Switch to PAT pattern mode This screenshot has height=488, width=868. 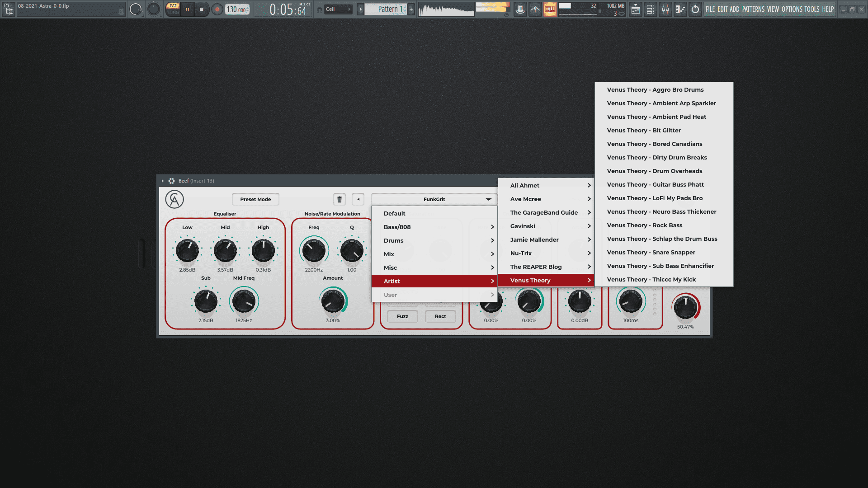[x=173, y=6]
